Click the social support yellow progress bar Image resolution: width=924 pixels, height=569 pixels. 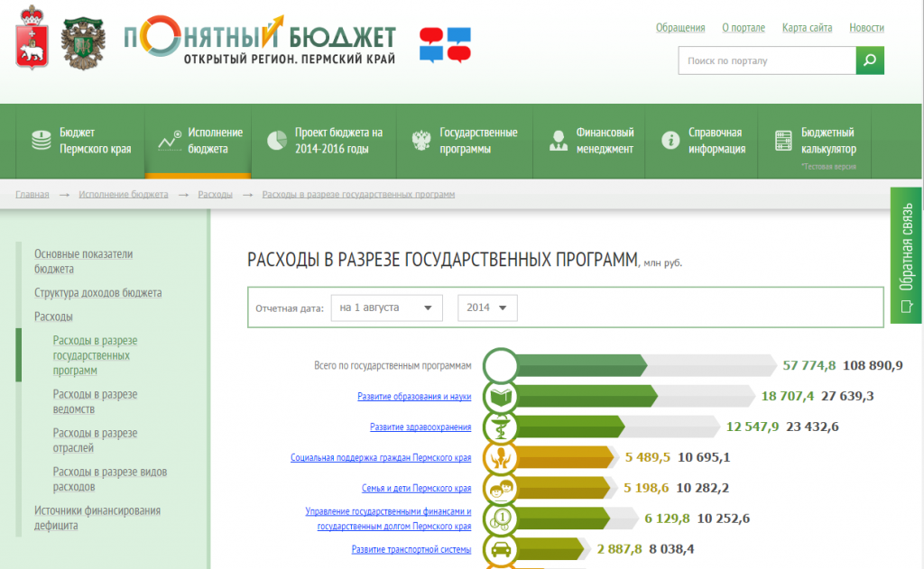pyautogui.click(x=566, y=458)
